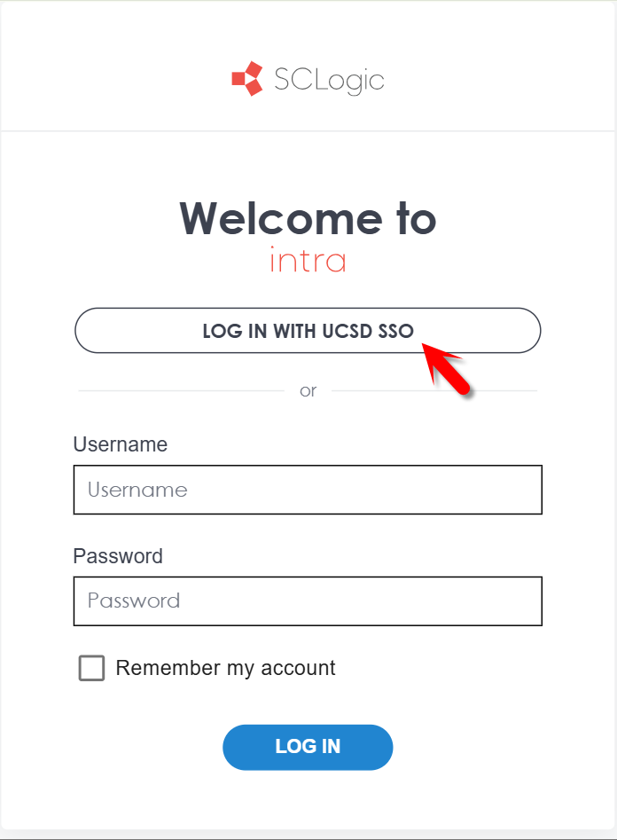Select the red 'intra' app name
Screen dimensions: 617x840
point(308,260)
